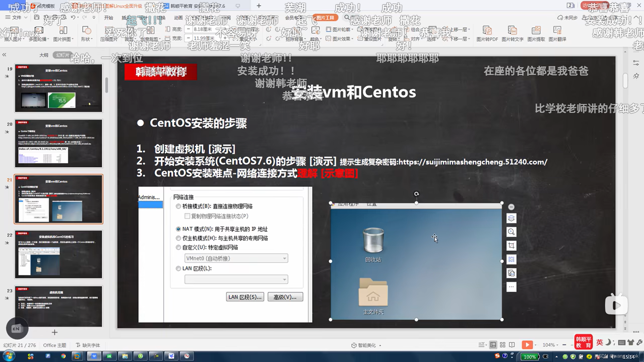Click the slide sorter grid view icon
Image resolution: width=644 pixels, height=362 pixels.
[x=502, y=345]
